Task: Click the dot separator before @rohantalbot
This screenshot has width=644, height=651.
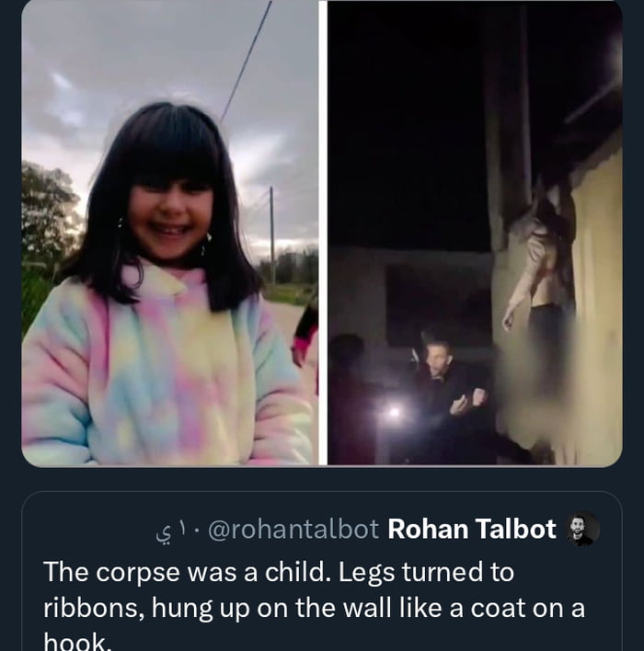Action: (x=196, y=530)
